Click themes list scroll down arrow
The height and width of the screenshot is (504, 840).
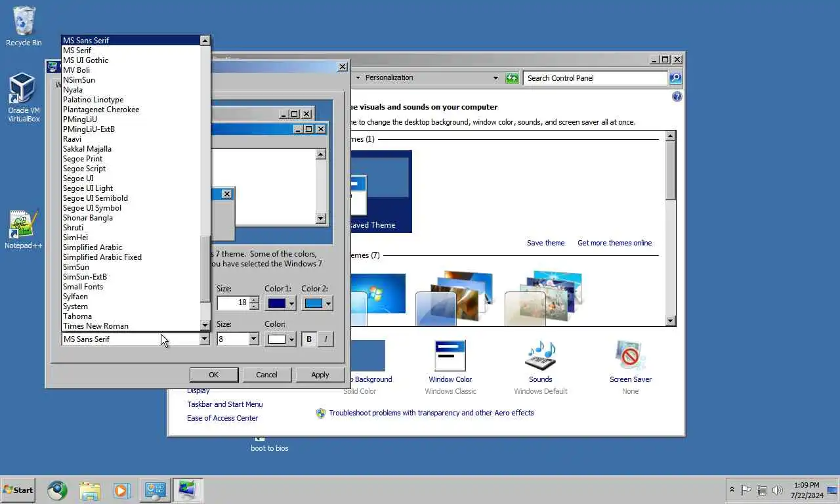pyautogui.click(x=670, y=321)
